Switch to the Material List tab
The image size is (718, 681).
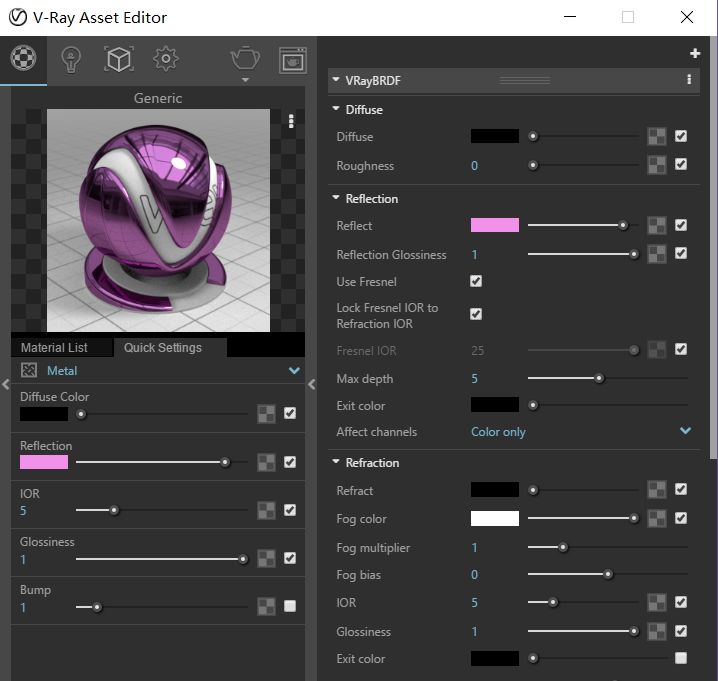click(x=54, y=348)
